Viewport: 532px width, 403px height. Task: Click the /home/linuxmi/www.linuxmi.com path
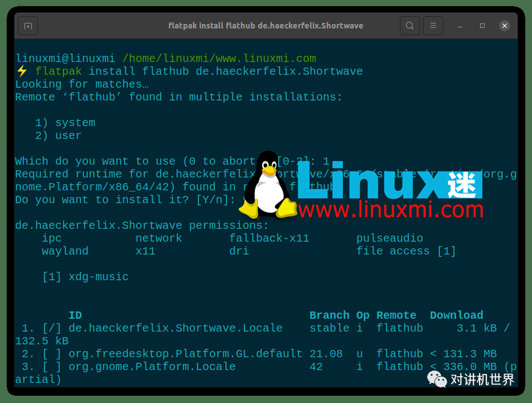click(219, 59)
